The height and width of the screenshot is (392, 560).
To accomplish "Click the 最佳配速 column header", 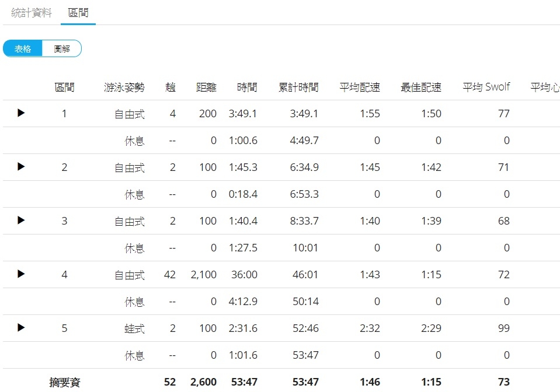I will [x=421, y=87].
